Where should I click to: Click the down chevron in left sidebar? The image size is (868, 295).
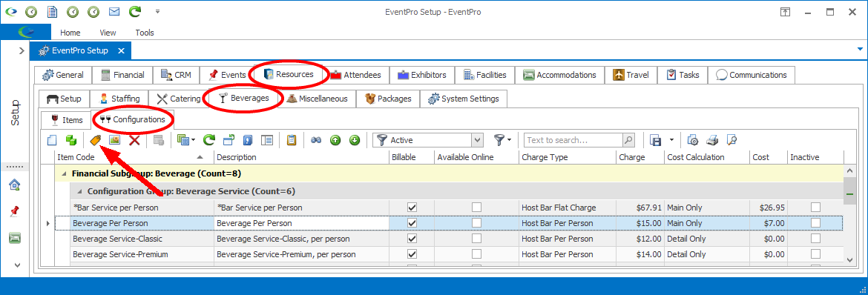[18, 265]
